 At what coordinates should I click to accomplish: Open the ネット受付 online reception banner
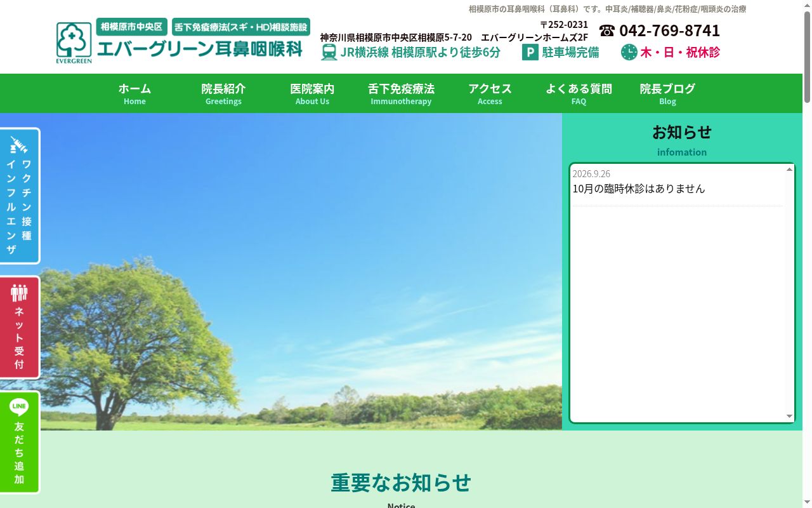pos(20,328)
